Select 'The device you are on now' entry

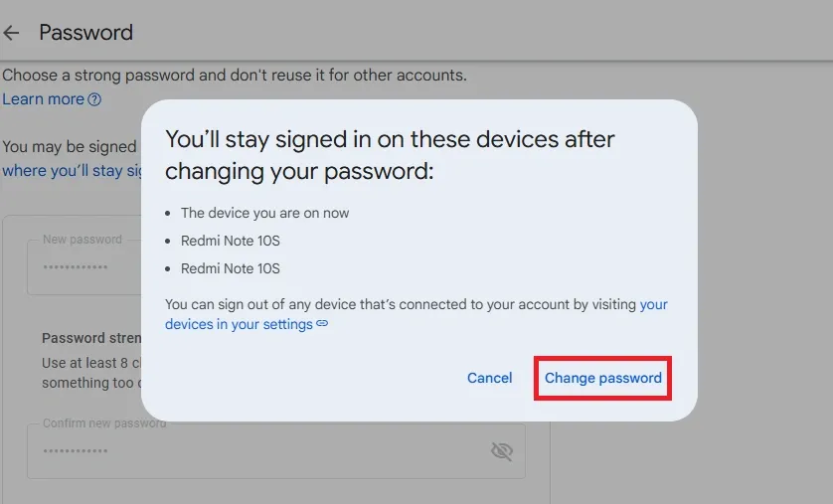(264, 213)
